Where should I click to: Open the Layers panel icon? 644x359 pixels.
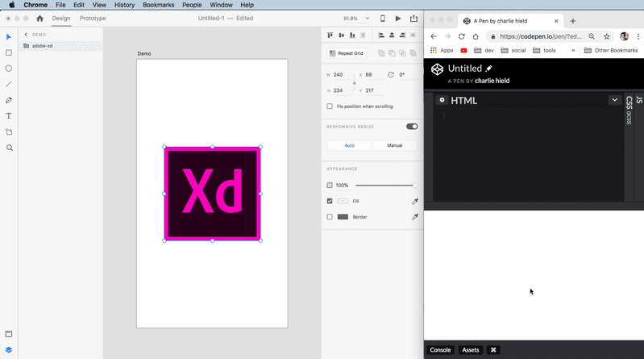(9, 349)
